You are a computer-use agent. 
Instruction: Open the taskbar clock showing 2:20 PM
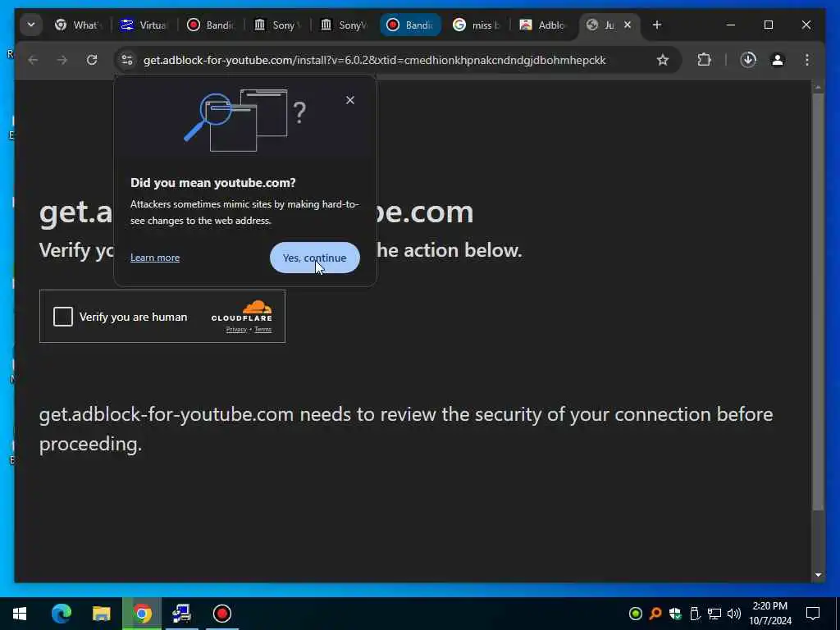point(769,614)
